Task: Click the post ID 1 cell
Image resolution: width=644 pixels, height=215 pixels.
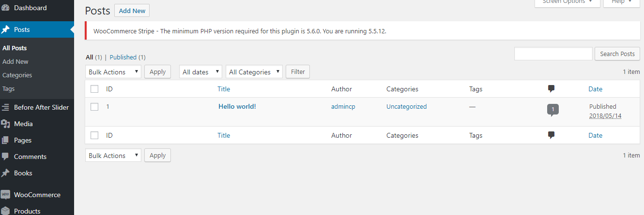Action: pyautogui.click(x=108, y=107)
